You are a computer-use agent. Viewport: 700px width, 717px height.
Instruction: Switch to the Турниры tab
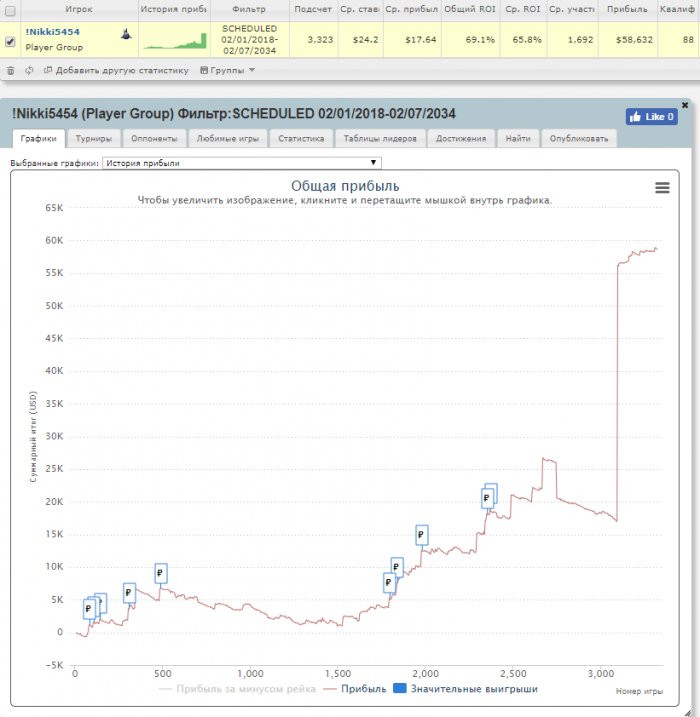[94, 139]
